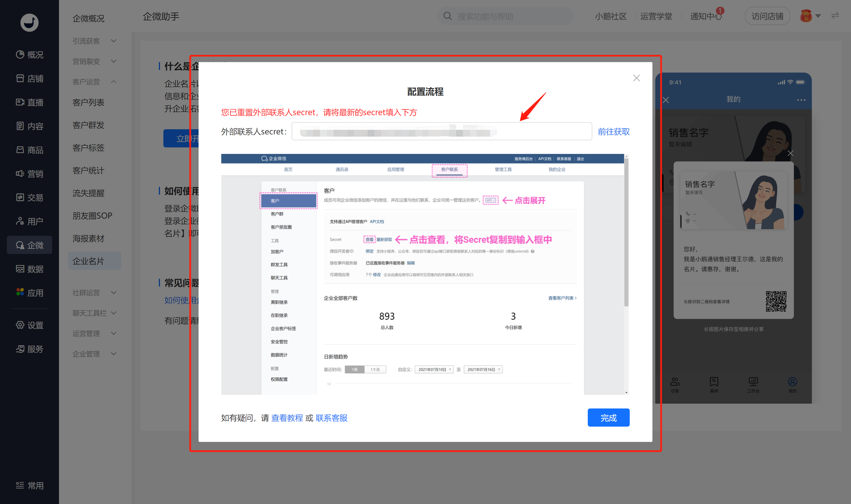Open the 用户 users section
This screenshot has width=851, height=504.
30,221
